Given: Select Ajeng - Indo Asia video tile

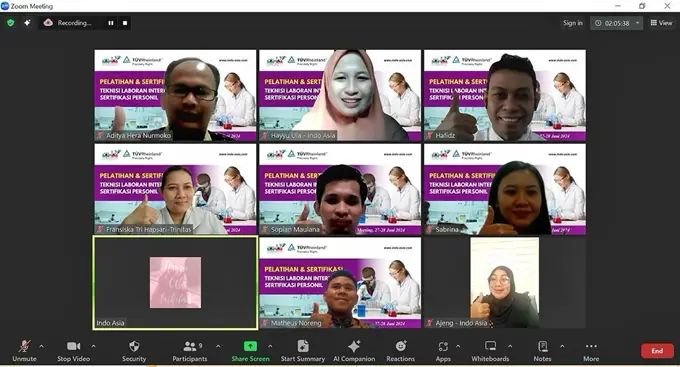Looking at the screenshot, I should pos(505,282).
